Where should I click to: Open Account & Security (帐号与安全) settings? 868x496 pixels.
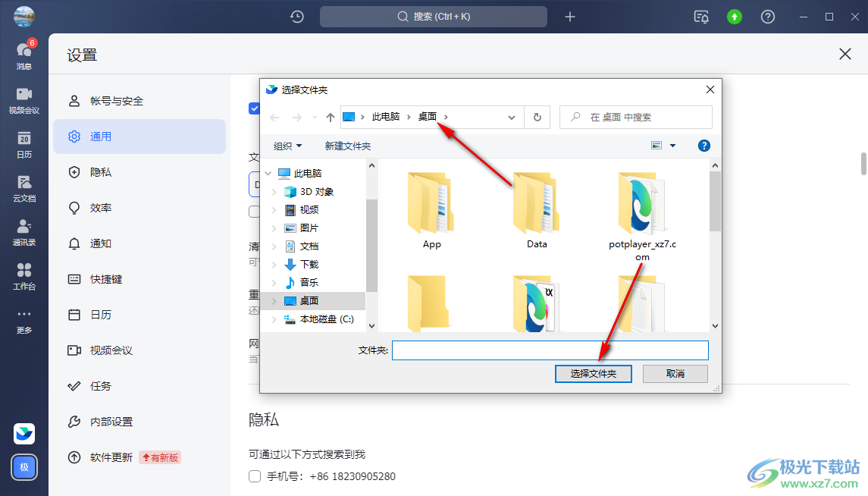point(139,101)
